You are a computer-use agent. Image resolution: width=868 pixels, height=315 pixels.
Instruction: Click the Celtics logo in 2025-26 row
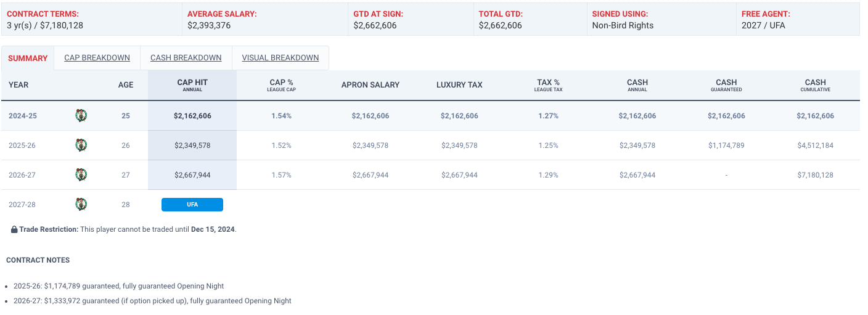click(81, 145)
